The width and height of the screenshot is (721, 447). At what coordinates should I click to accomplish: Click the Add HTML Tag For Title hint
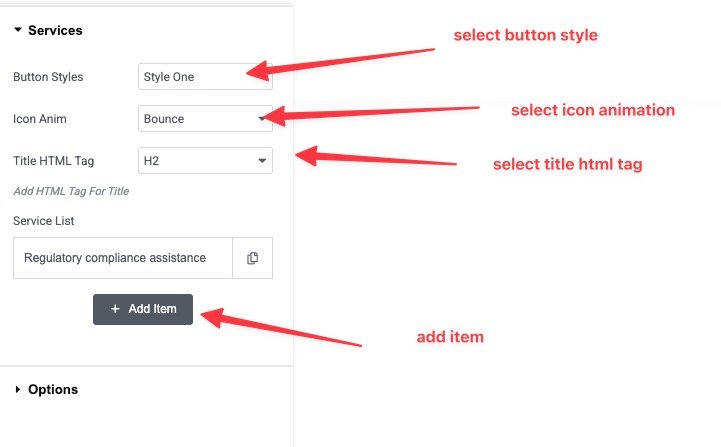pyautogui.click(x=71, y=191)
